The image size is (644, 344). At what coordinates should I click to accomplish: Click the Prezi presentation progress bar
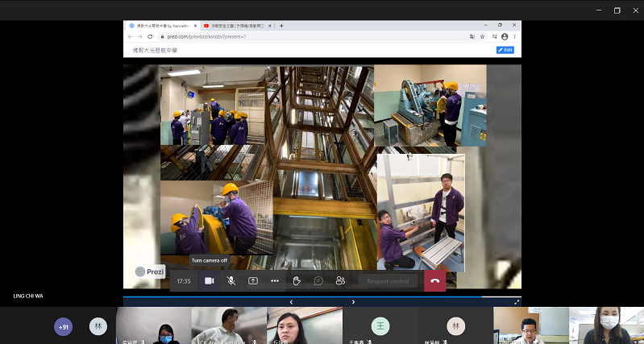pos(322,296)
